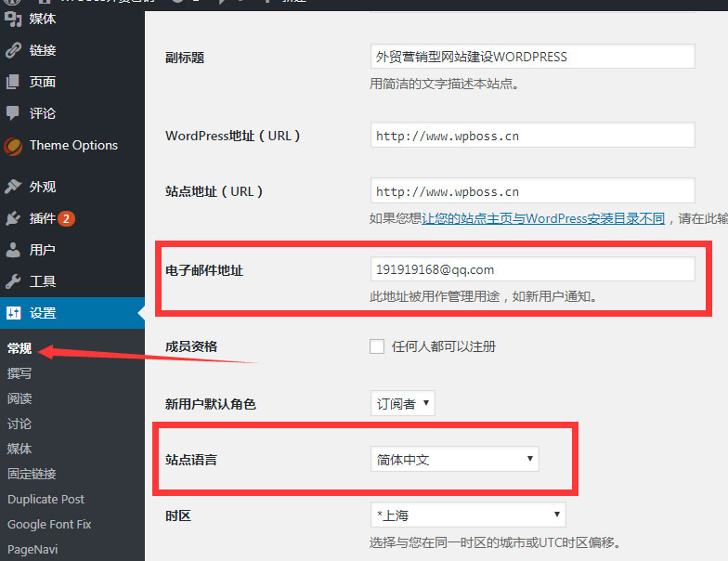Viewport: 728px width, 561px height.
Task: Open the 链接 menu item
Action: click(x=43, y=50)
